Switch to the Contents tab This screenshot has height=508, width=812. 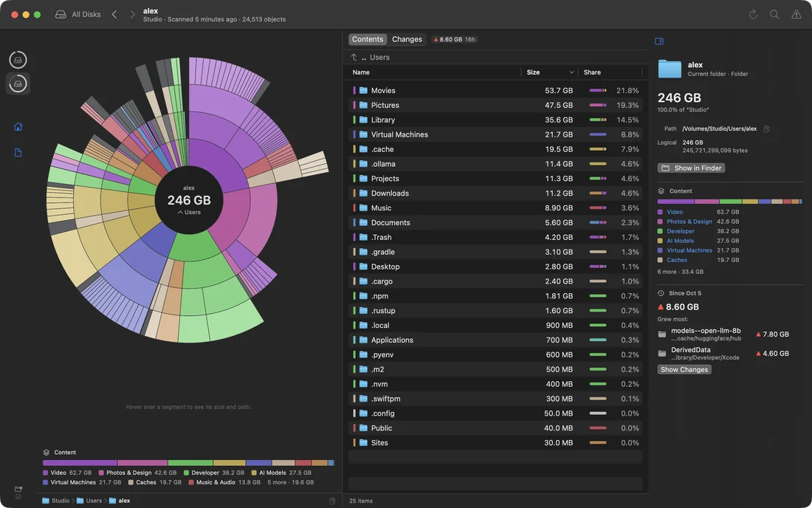click(367, 39)
